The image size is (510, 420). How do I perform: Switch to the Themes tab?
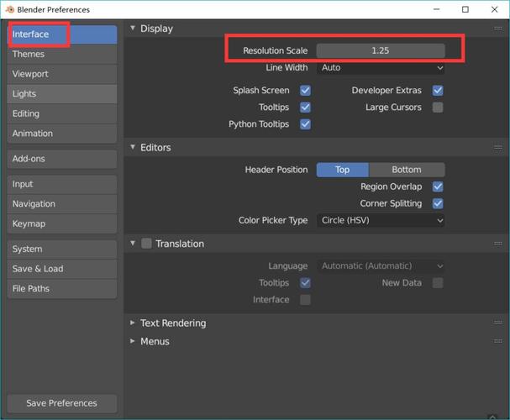click(62, 55)
